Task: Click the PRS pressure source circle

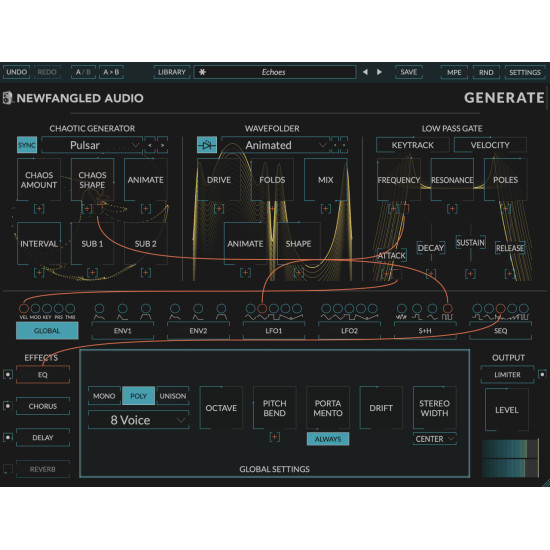Action: click(58, 308)
